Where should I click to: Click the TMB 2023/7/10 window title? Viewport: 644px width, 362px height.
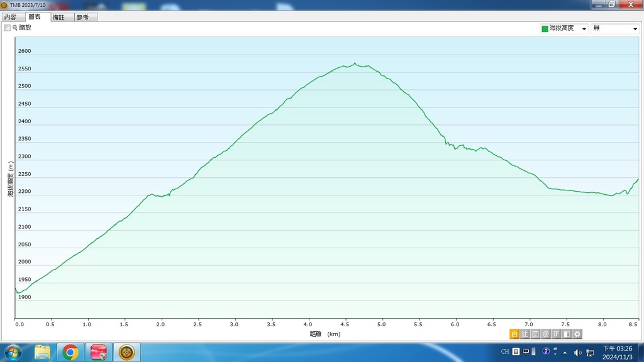tap(28, 5)
